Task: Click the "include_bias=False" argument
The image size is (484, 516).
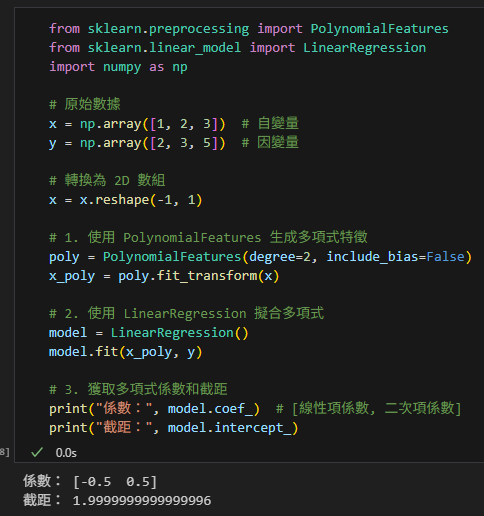Action: [x=396, y=257]
